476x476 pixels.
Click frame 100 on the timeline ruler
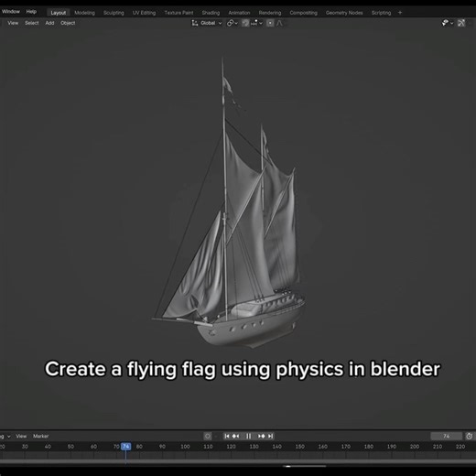click(185, 447)
